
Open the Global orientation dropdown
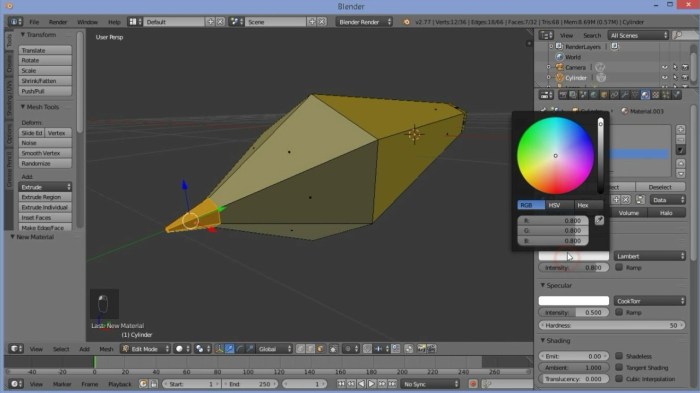[275, 349]
